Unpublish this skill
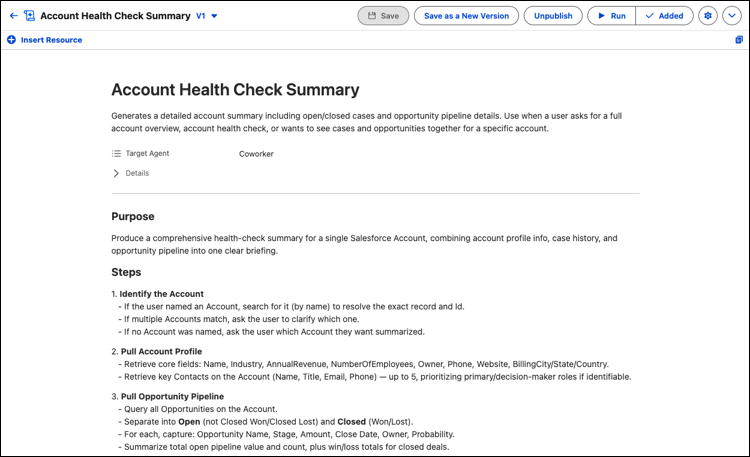 coord(553,16)
